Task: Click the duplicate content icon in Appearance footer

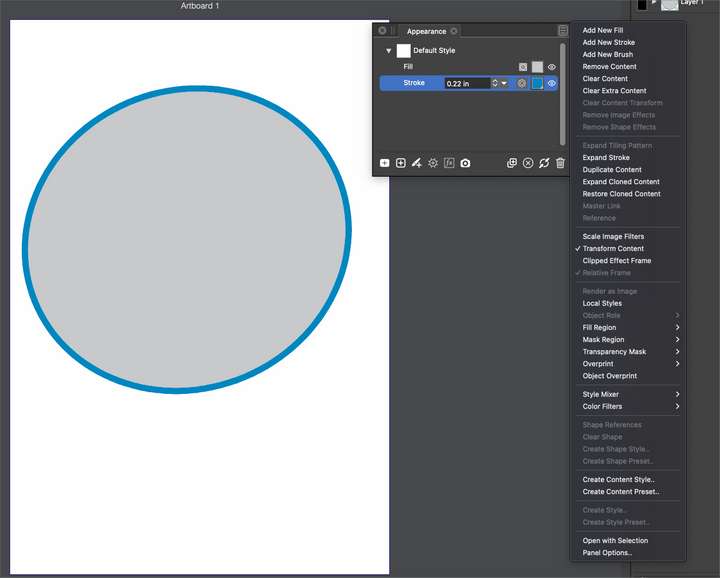Action: tap(512, 163)
